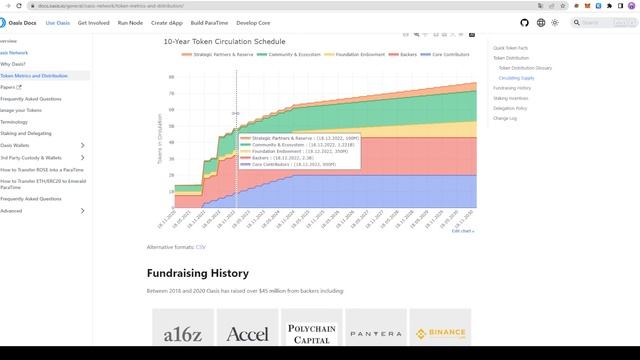Open the browser extensions puzzle icon

(x=609, y=6)
